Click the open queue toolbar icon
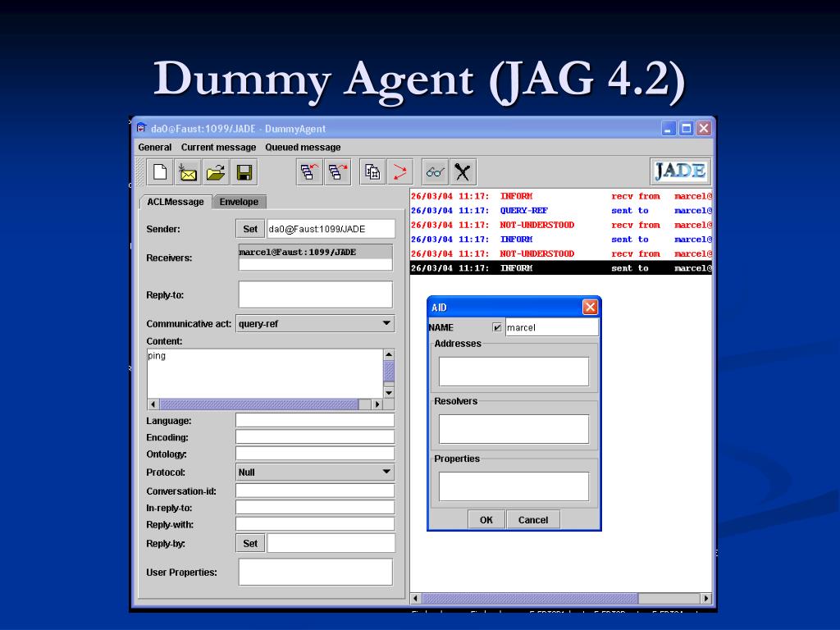Image resolution: width=840 pixels, height=630 pixels. tap(309, 172)
